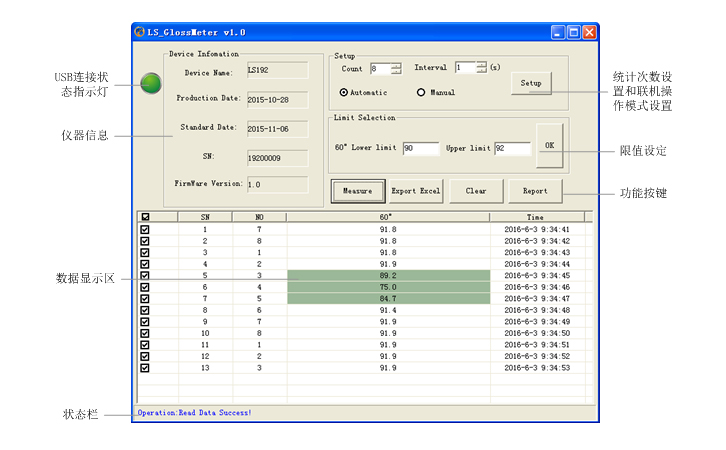Minimize the LS_GlossMeter window
Viewport: 726px width, 450px height.
tap(558, 32)
